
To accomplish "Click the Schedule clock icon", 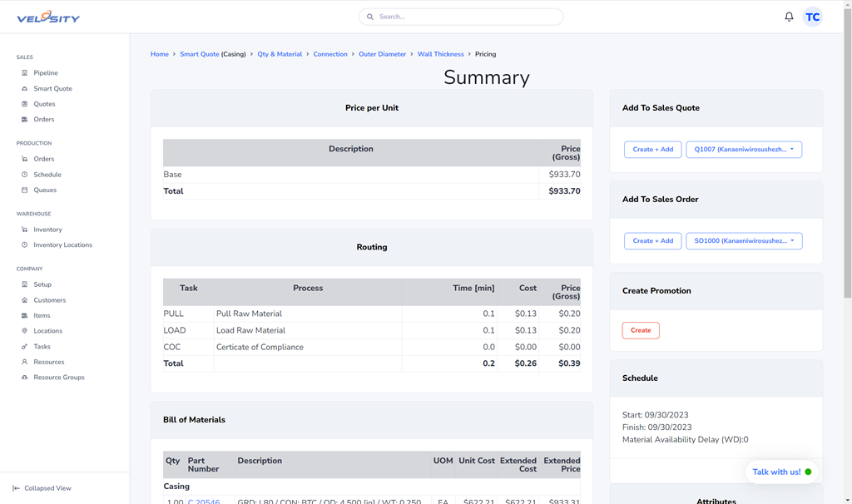I will tap(25, 175).
